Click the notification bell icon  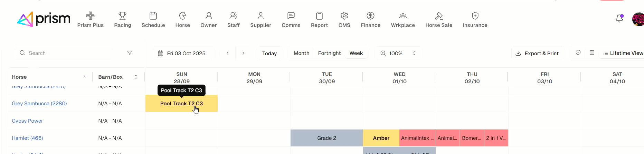(x=619, y=19)
